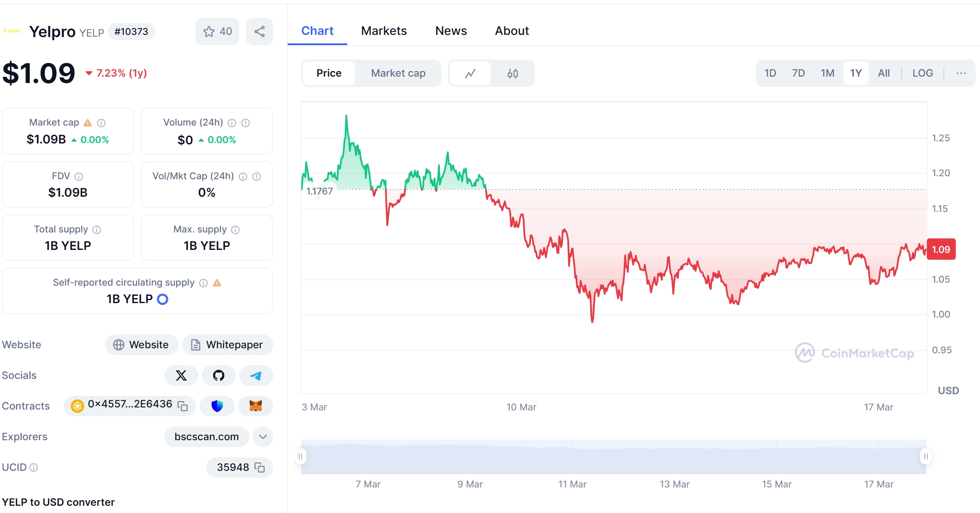Toggle LOG scale on chart
Screen dimensions: 980x513
pos(923,73)
